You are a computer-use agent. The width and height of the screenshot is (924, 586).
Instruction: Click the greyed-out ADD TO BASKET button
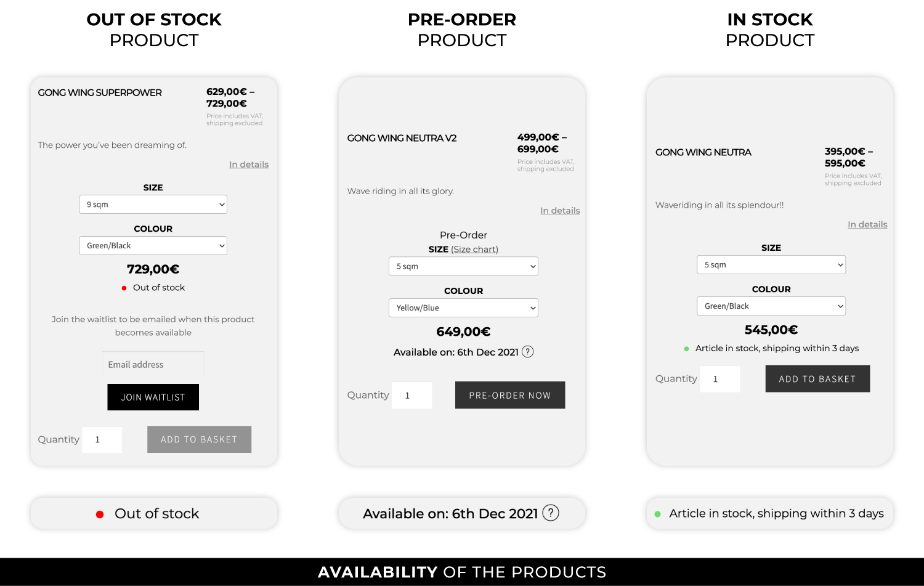[x=199, y=439]
